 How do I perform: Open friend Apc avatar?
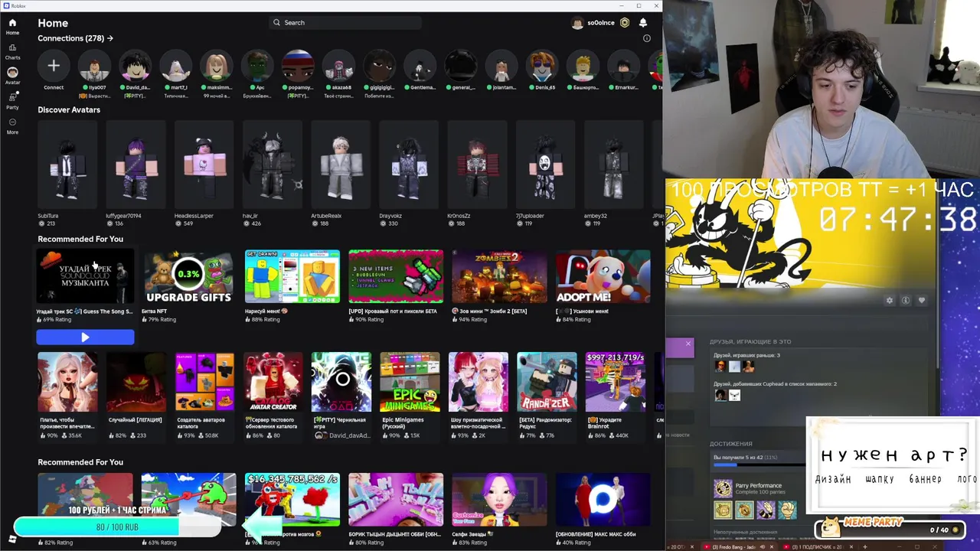(257, 67)
